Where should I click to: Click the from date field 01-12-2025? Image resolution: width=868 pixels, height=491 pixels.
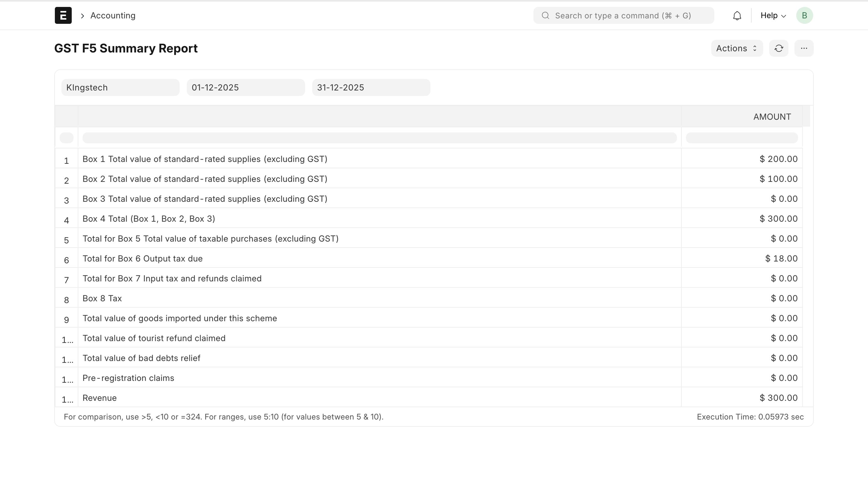[x=246, y=88]
